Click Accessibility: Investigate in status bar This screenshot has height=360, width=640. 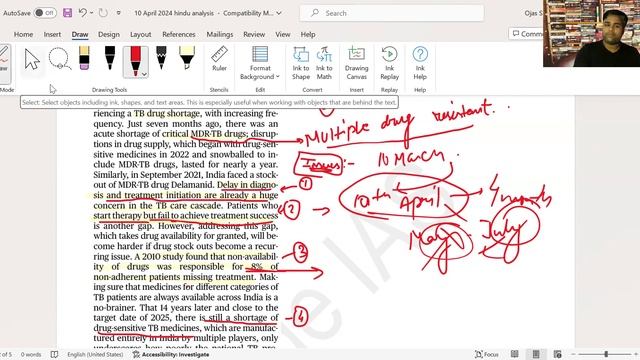(171, 354)
